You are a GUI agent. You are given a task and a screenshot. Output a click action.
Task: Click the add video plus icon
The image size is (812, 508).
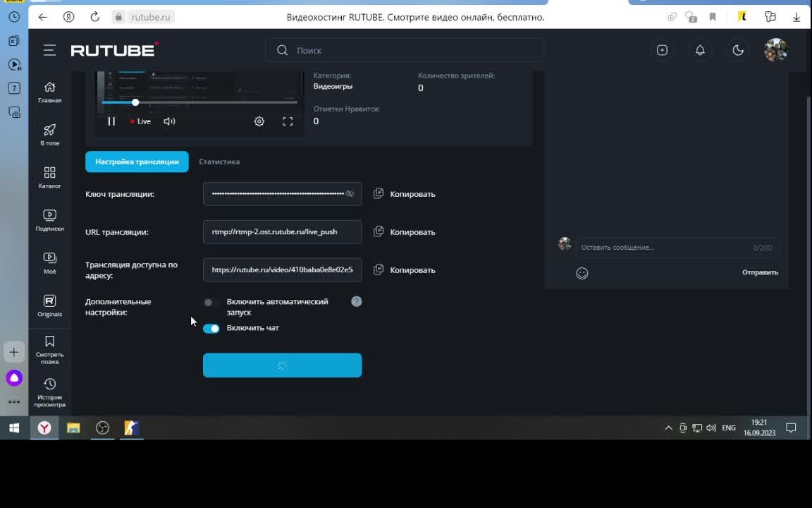[x=662, y=50]
